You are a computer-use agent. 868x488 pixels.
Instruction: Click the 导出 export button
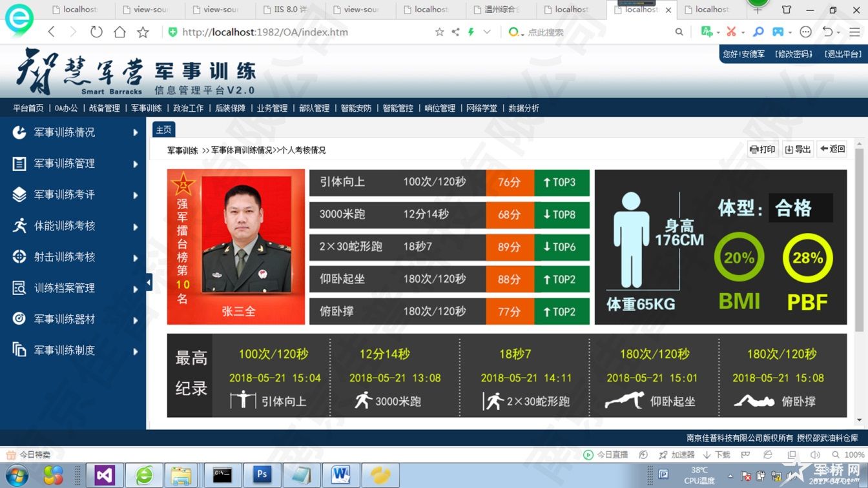pyautogui.click(x=798, y=149)
